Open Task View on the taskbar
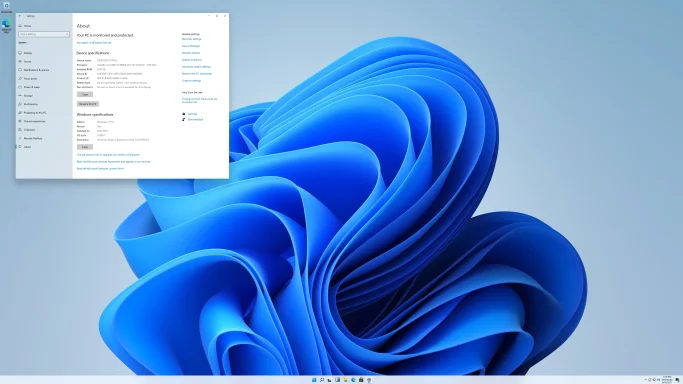This screenshot has height=384, width=683. [329, 380]
